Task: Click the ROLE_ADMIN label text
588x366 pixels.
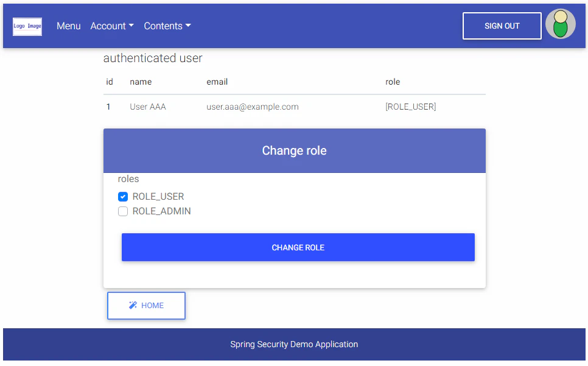Action: (162, 211)
